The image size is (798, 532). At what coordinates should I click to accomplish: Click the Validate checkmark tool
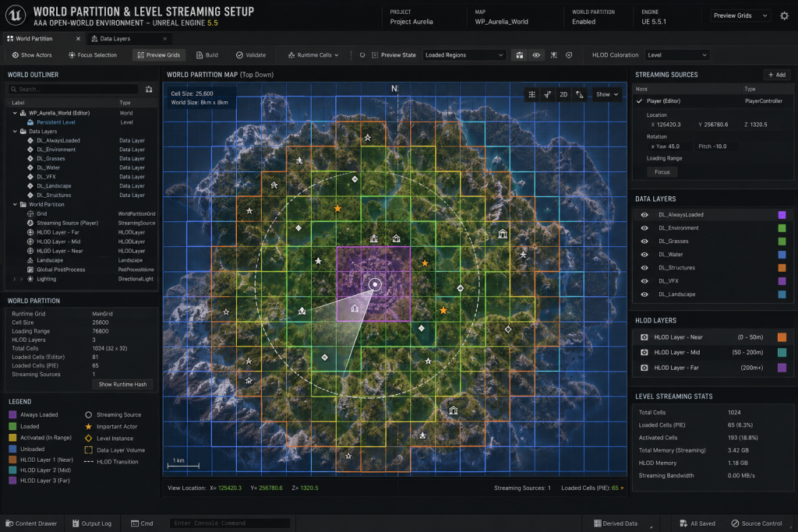[x=251, y=55]
